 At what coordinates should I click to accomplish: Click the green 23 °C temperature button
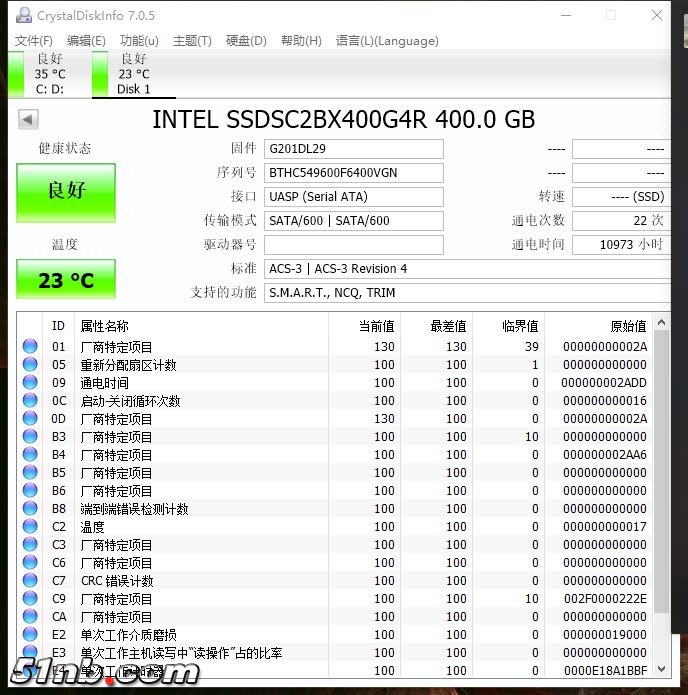[66, 280]
